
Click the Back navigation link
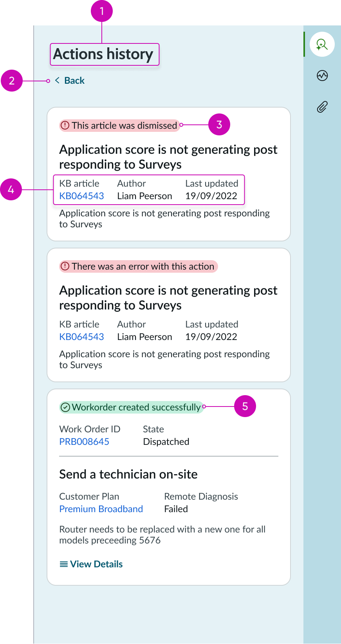tap(74, 81)
